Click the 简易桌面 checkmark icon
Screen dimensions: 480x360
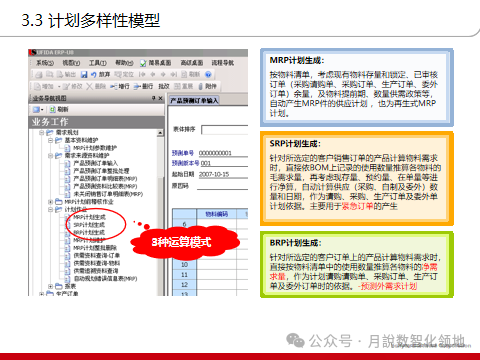coord(143,63)
